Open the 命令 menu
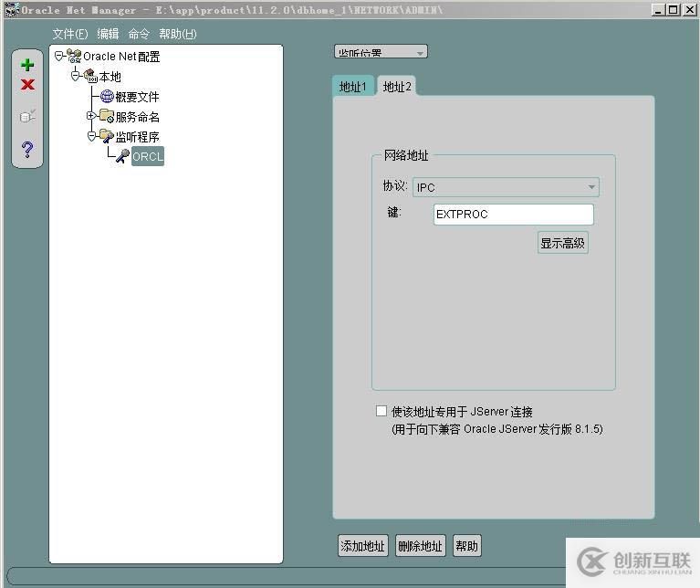The width and height of the screenshot is (700, 588). [139, 34]
